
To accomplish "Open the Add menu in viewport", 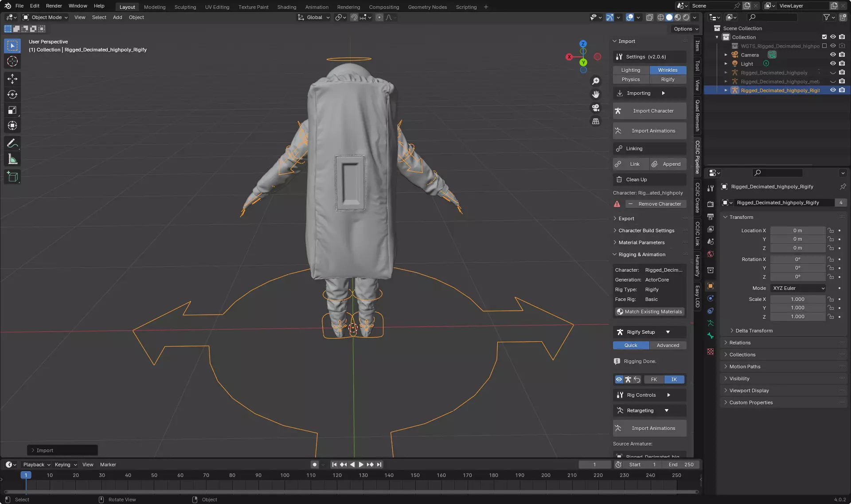I will (117, 17).
